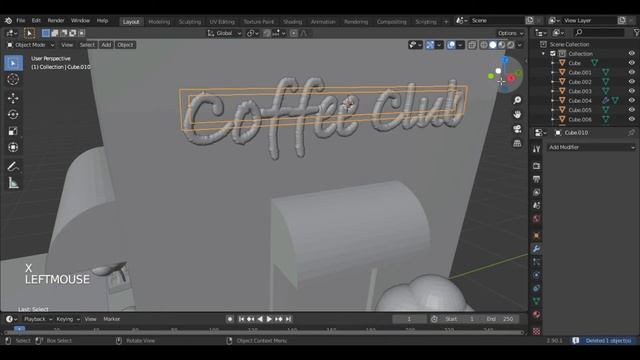Open the View Layer properties tab
Screen dimensions: 640x360
pyautogui.click(x=536, y=192)
